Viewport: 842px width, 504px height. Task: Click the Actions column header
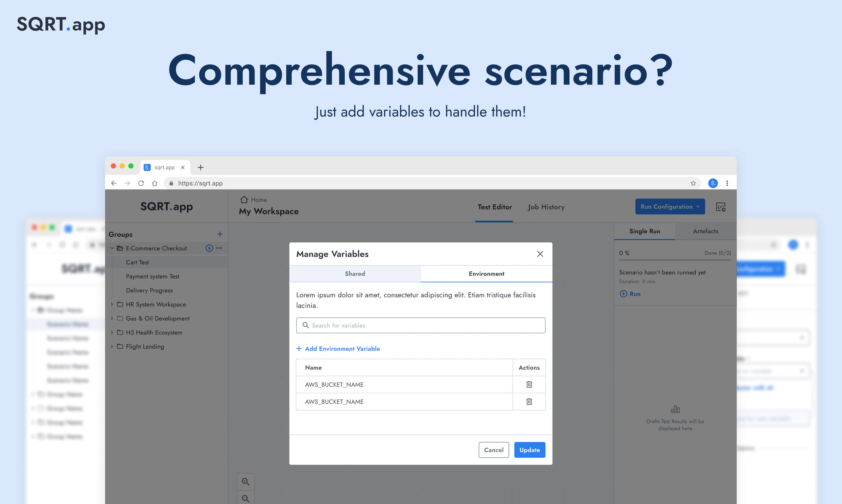point(529,368)
